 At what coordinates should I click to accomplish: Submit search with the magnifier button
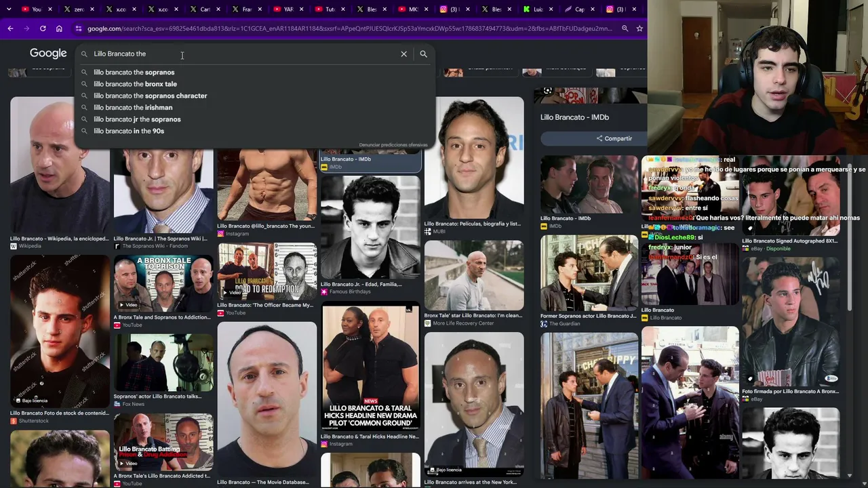423,54
